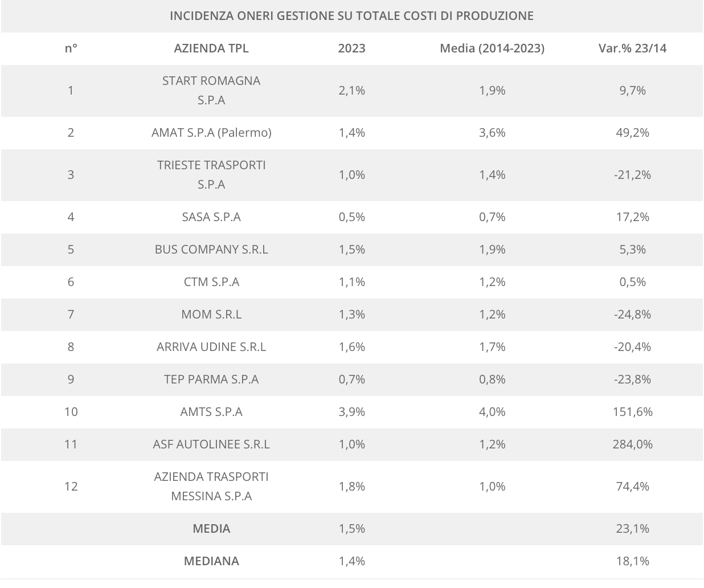Click the TEP PARMA S.P.A cell
The height and width of the screenshot is (588, 704).
pos(211,379)
